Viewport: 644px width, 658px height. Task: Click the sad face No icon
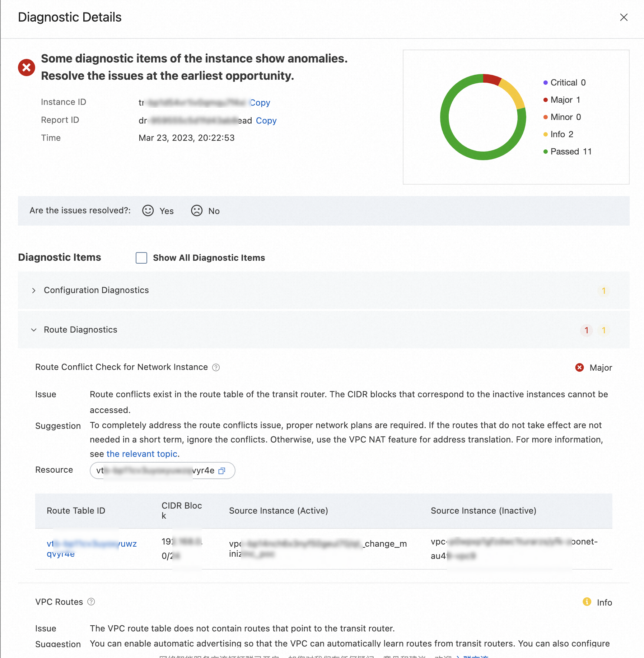197,210
